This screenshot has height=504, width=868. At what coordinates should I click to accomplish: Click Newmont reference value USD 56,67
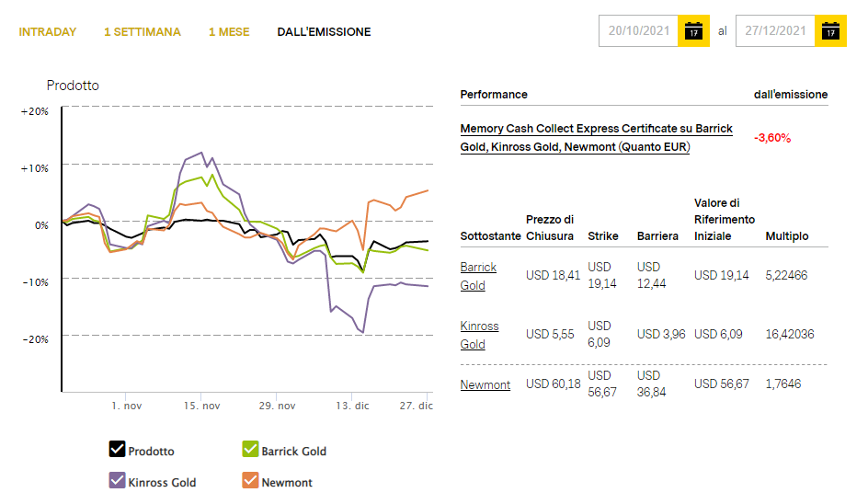tap(721, 384)
